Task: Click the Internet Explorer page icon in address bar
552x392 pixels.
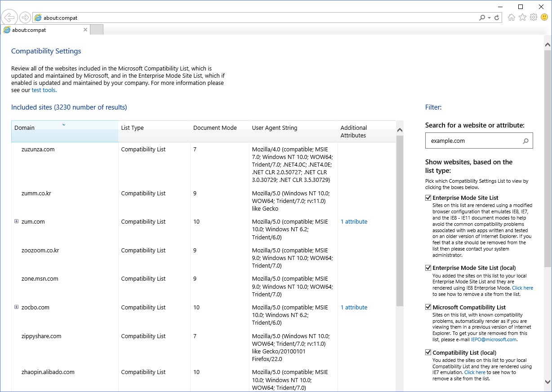Action: pos(38,18)
